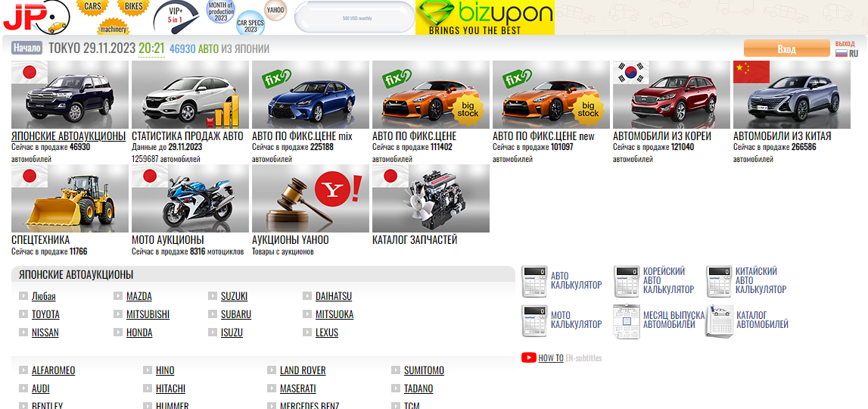
Task: Open Месяц выпуска автомобилей calendar icon
Action: click(x=627, y=321)
